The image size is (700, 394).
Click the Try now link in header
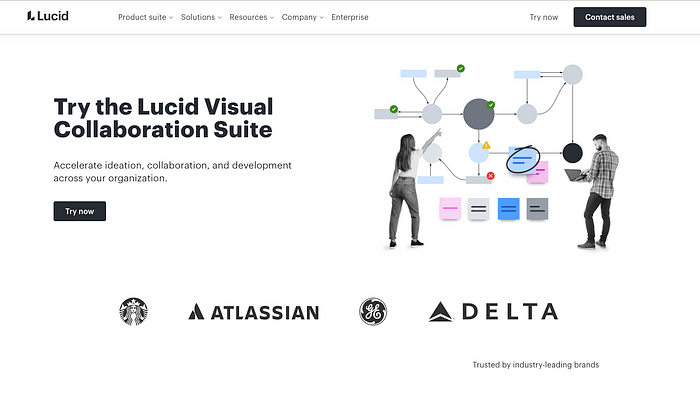(x=544, y=17)
